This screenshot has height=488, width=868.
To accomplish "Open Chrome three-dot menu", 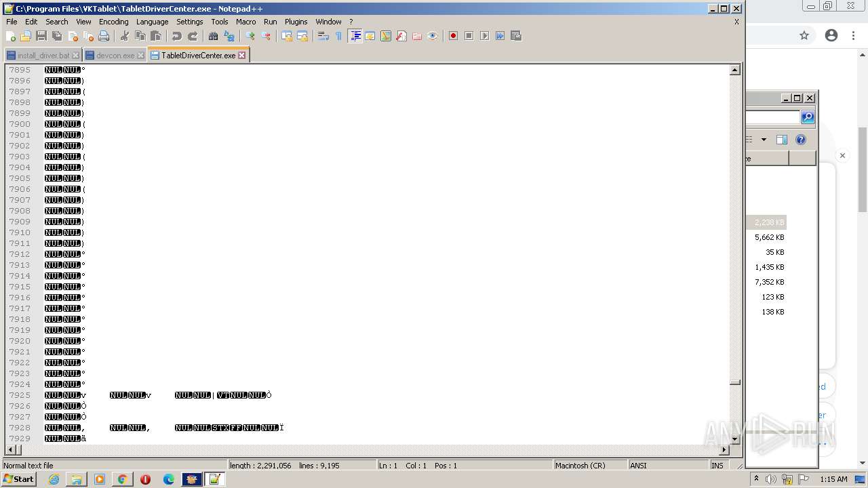I will [853, 35].
